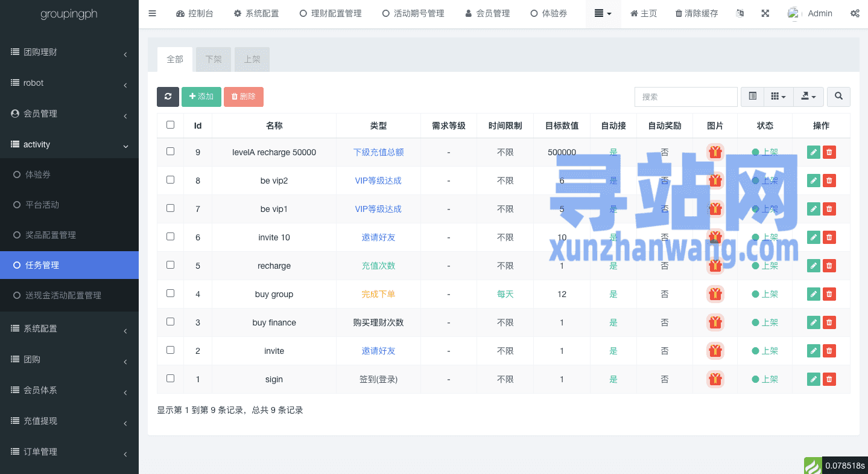Open 送现金活动配置管理 in the sidebar
Viewport: 868px width, 474px height.
click(69, 295)
